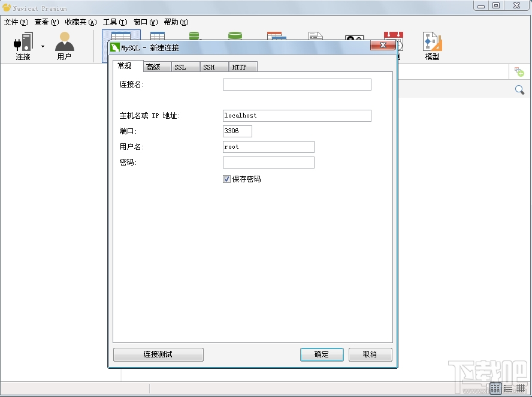Click the Backup tape icon

pos(354,37)
